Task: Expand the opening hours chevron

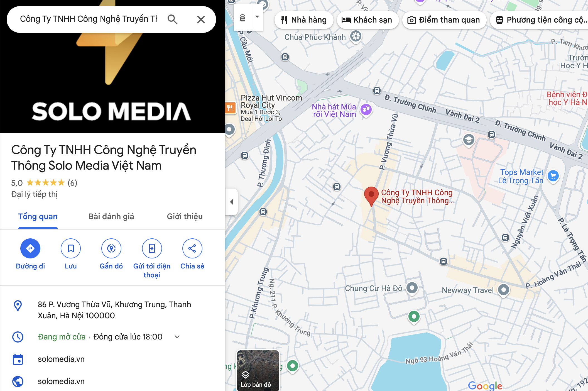Action: click(177, 337)
